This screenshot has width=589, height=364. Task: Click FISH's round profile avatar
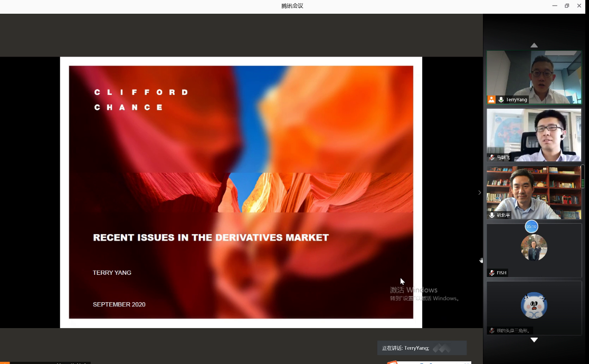(534, 248)
